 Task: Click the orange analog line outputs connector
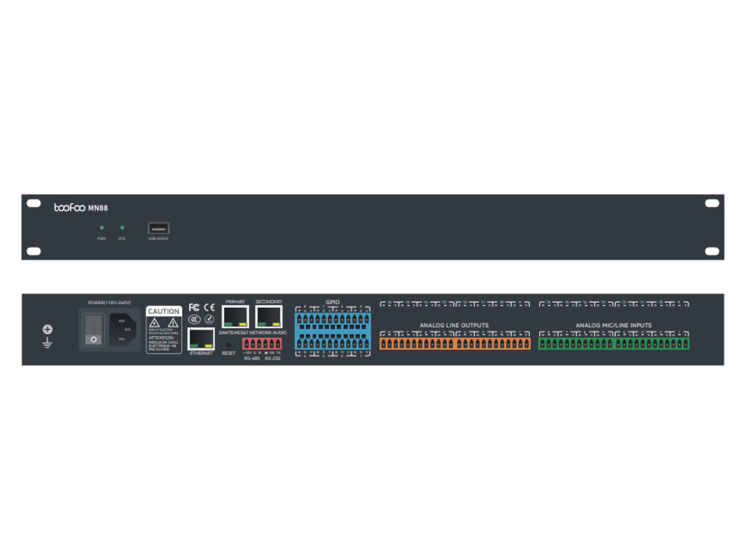(455, 344)
